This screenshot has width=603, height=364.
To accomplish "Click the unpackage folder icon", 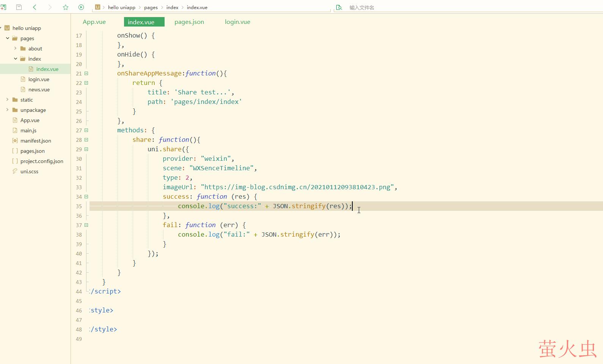I will pyautogui.click(x=15, y=110).
